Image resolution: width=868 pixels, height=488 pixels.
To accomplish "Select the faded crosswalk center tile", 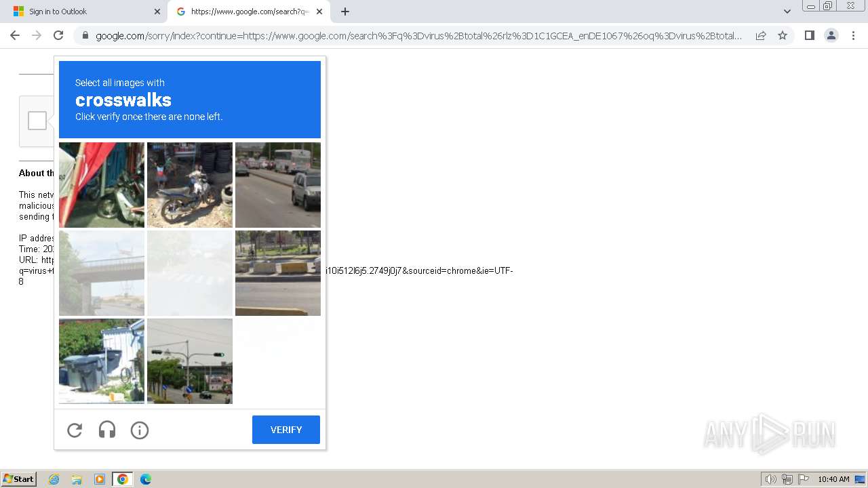I will [x=190, y=273].
